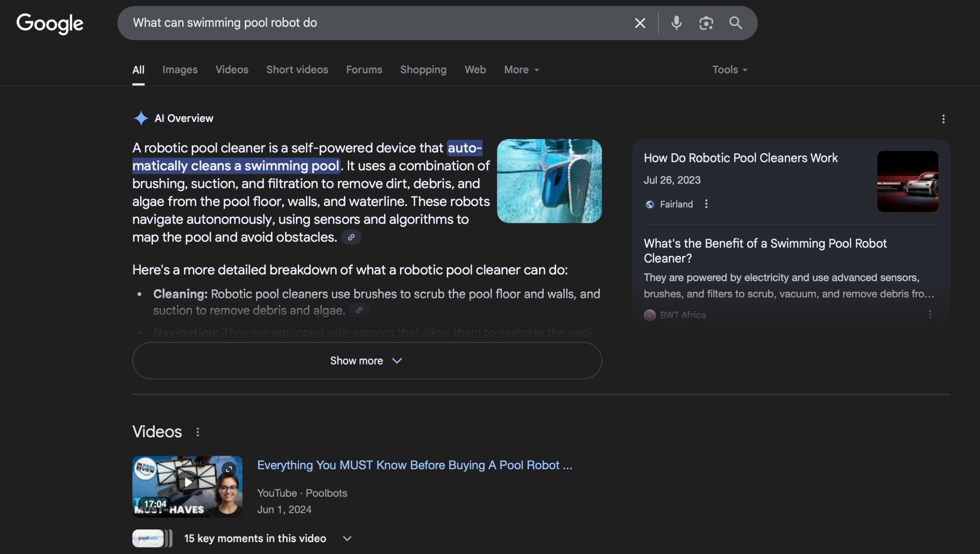The height and width of the screenshot is (554, 980).
Task: Click the AI Overview sparkle icon
Action: click(140, 118)
